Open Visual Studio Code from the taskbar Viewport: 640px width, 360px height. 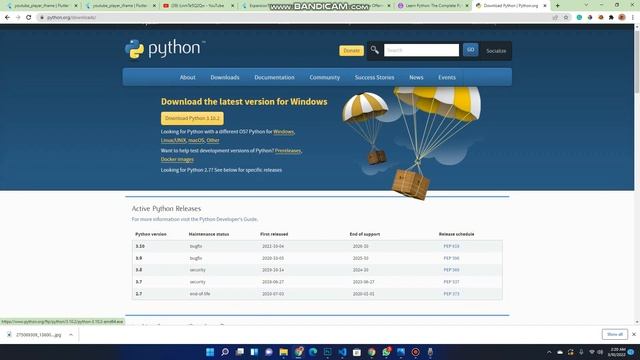pos(342,352)
